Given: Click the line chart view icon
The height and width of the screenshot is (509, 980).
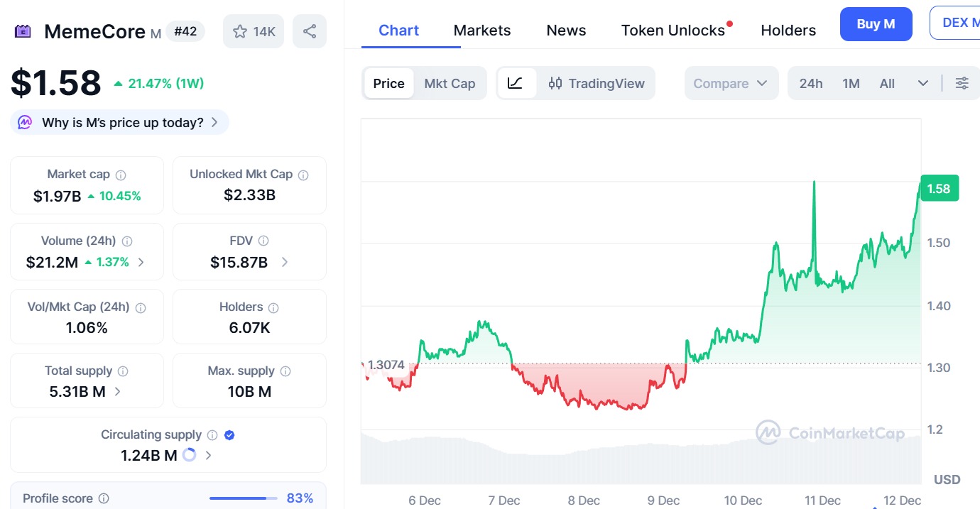Looking at the screenshot, I should click(x=516, y=83).
